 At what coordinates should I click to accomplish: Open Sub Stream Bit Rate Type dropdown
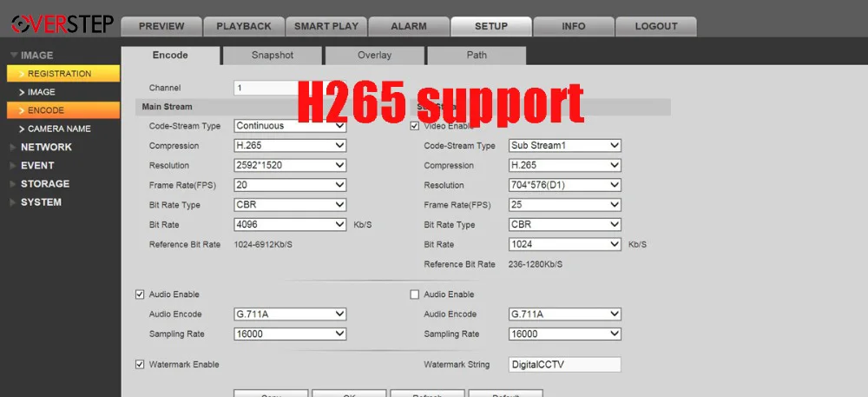[x=565, y=225]
